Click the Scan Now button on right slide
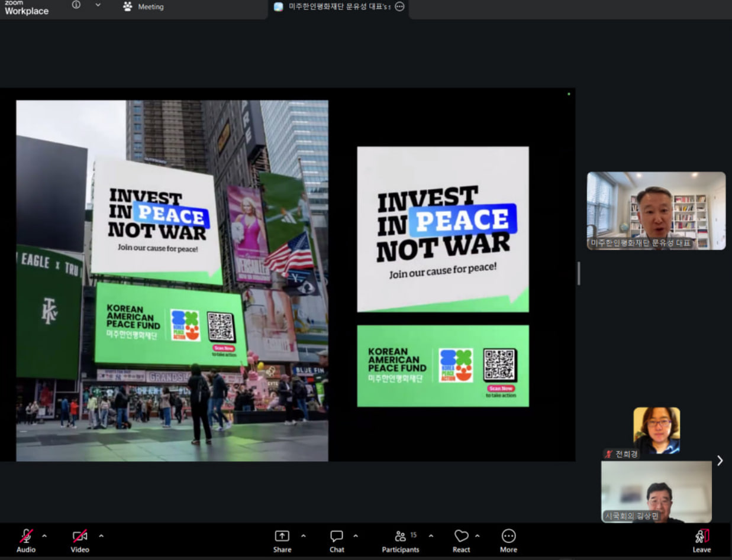 501,389
